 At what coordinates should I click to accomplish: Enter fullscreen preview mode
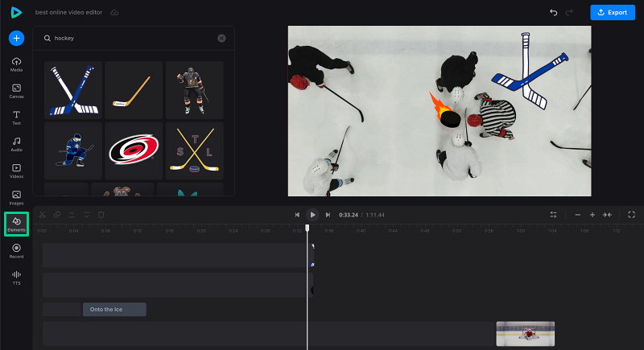(x=632, y=215)
